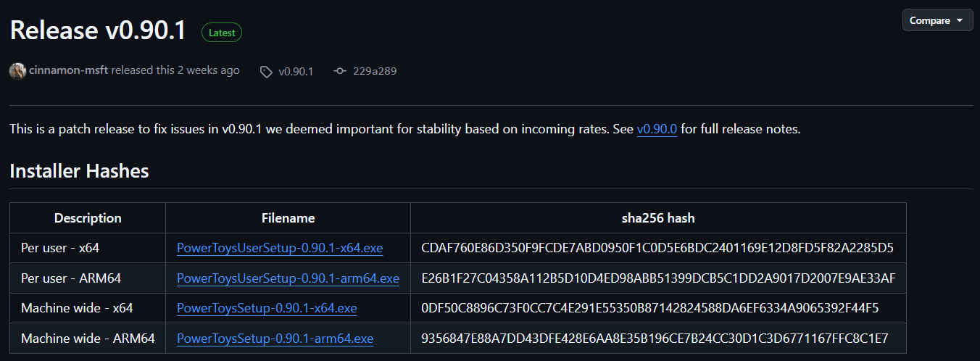The image size is (980, 361).
Task: Click the Release v0.90.1 title
Action: point(98,30)
